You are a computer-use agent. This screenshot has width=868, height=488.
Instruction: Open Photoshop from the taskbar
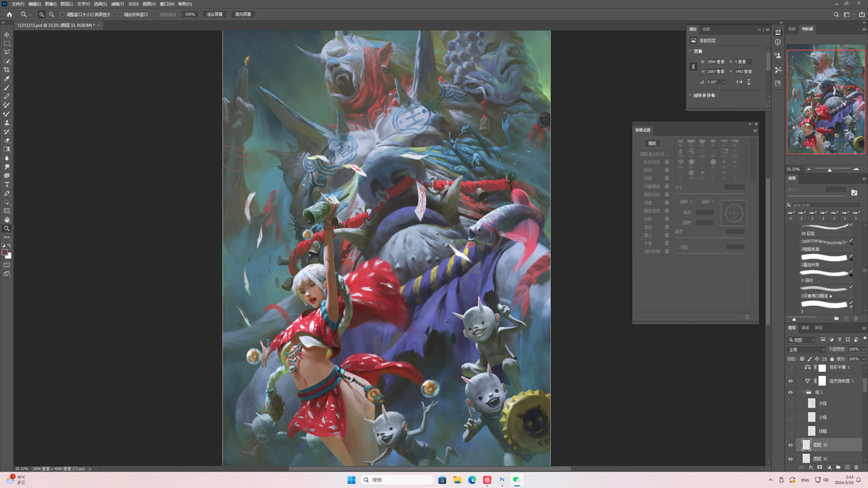[502, 480]
